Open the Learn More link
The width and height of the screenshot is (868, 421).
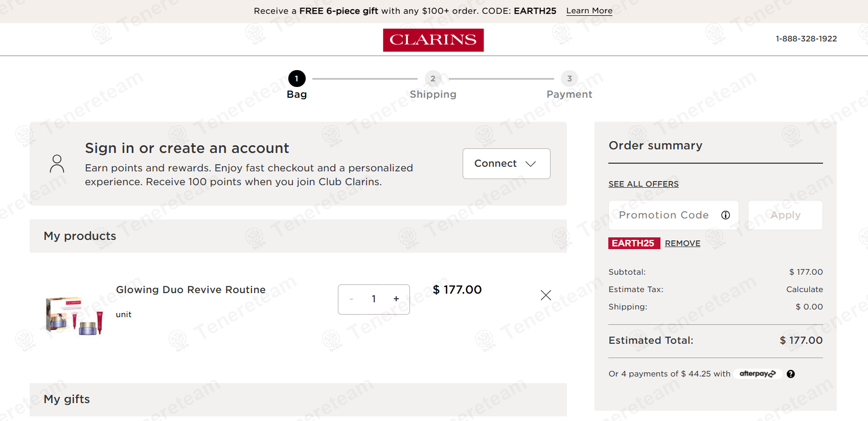(589, 11)
